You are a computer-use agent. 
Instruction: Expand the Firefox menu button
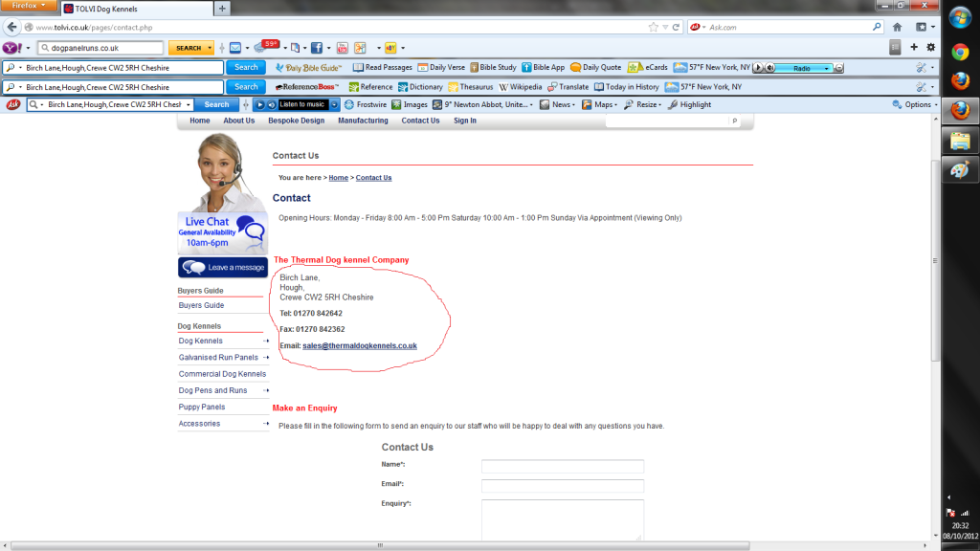point(29,6)
